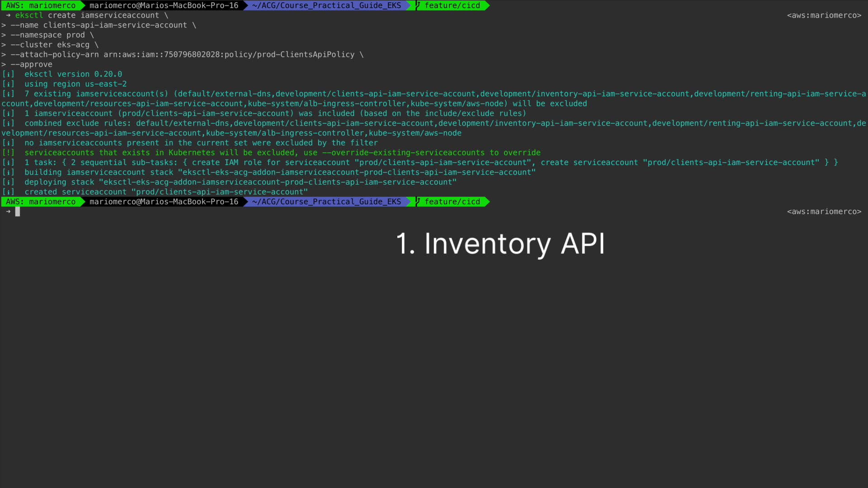868x488 pixels.
Task: Click the '1. Inventory API' title text
Action: (x=500, y=244)
